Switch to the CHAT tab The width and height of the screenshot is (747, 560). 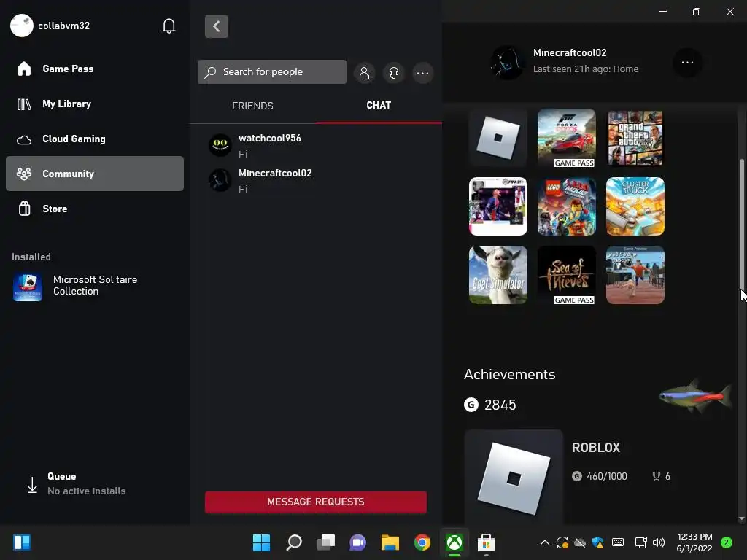pos(379,105)
